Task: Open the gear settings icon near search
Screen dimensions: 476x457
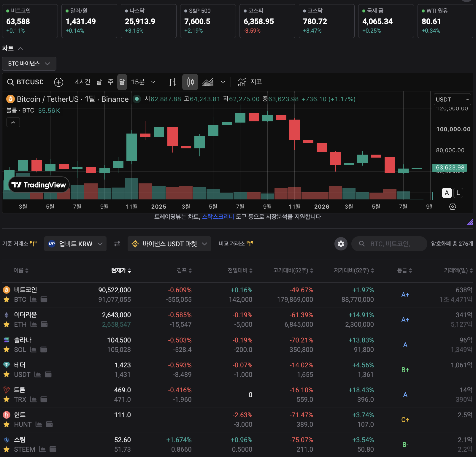Action: 341,244
